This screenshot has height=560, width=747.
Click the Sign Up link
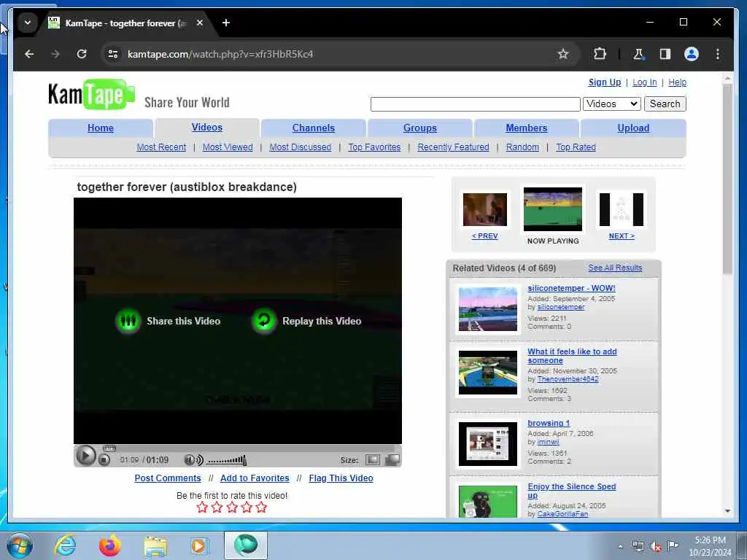coord(605,82)
